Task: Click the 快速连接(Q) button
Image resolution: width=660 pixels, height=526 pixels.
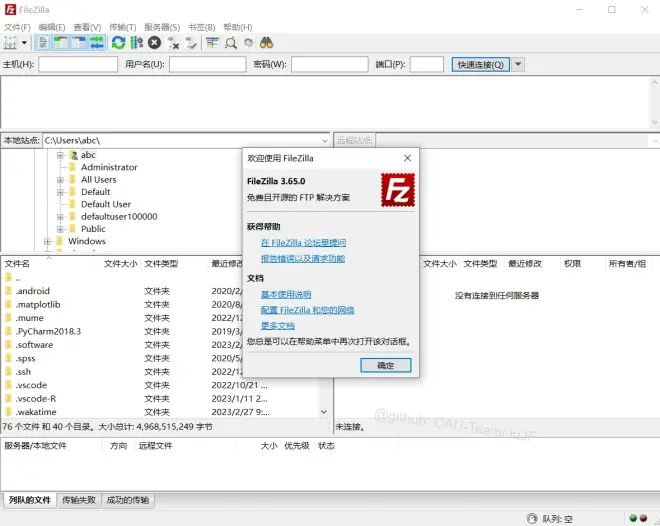Action: point(480,64)
